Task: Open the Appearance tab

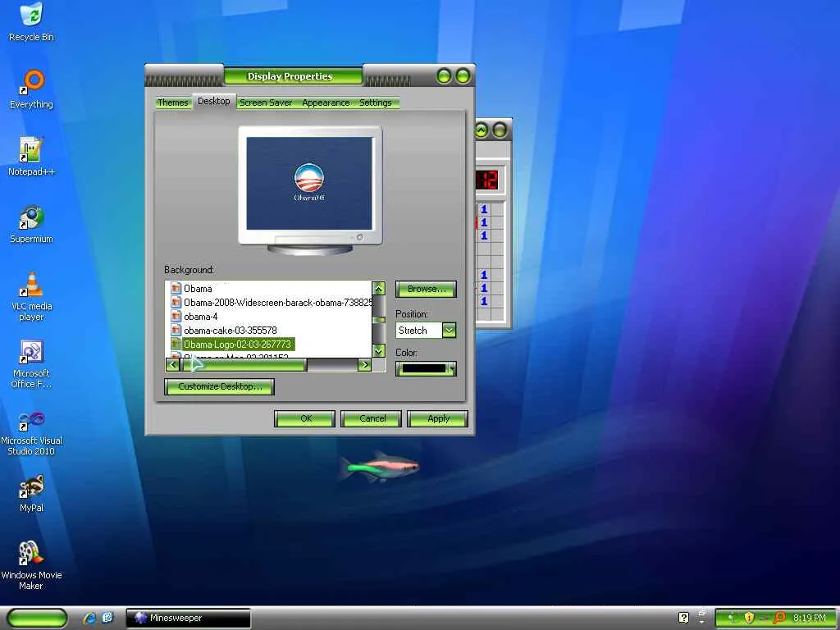Action: [x=326, y=103]
